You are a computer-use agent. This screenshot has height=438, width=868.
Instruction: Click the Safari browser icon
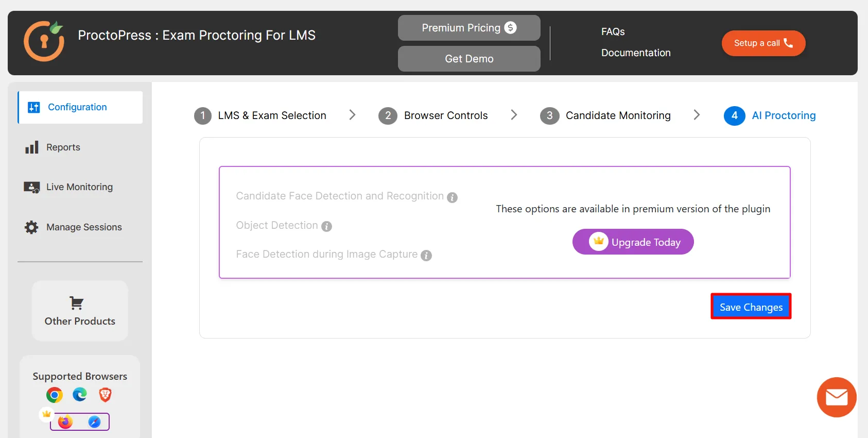coord(94,422)
